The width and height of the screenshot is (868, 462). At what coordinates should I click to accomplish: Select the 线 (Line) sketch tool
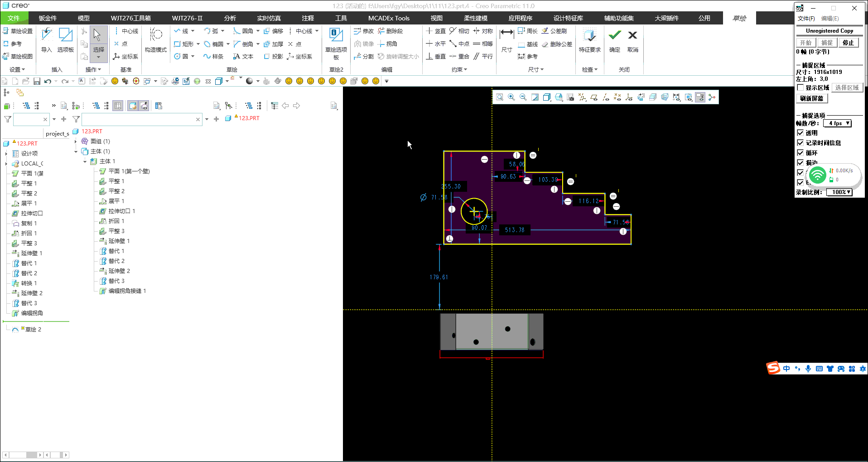point(181,31)
